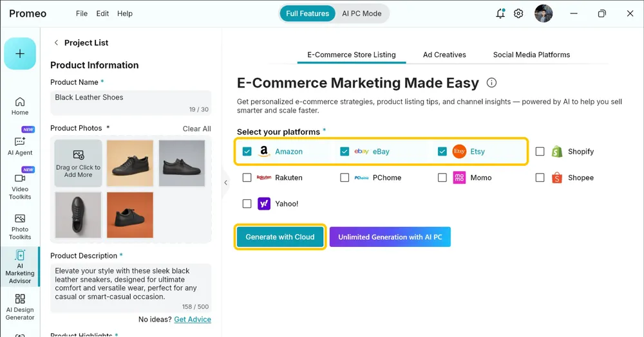Open the settings gear icon
644x337 pixels.
(518, 14)
